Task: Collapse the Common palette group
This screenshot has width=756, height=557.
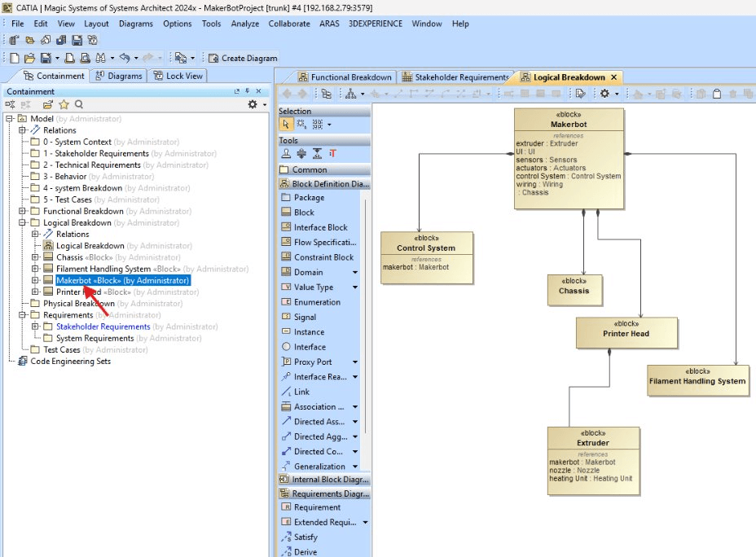Action: click(x=324, y=169)
